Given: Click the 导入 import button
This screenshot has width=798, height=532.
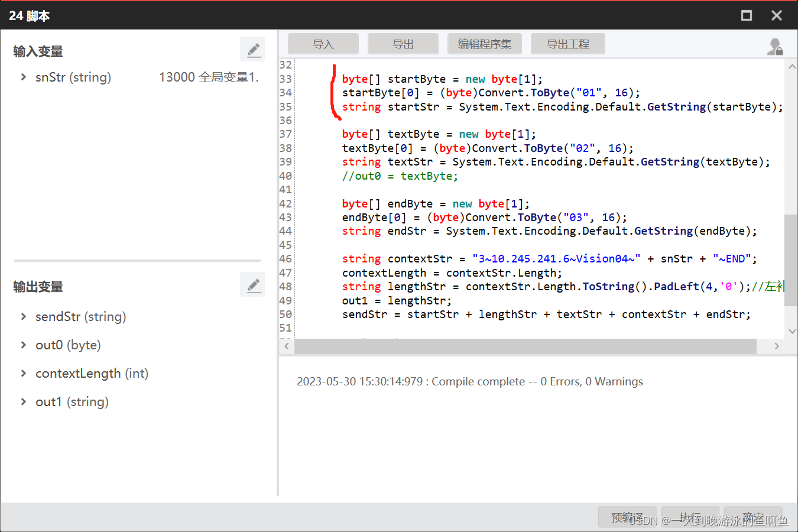Looking at the screenshot, I should [323, 44].
